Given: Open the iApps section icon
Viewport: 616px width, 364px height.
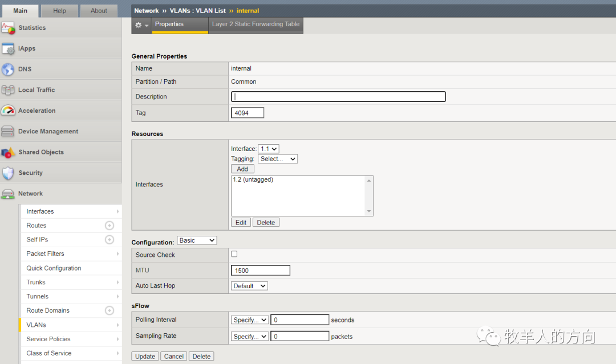Looking at the screenshot, I should [x=8, y=49].
